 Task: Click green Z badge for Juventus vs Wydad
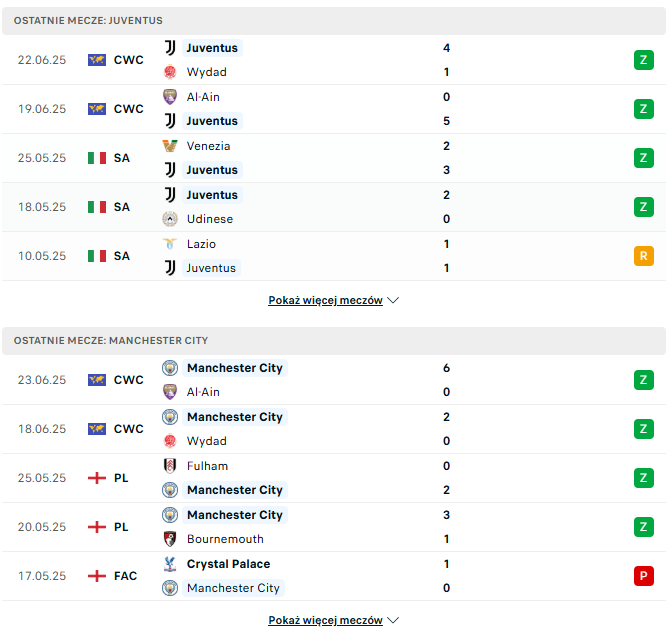coord(644,60)
